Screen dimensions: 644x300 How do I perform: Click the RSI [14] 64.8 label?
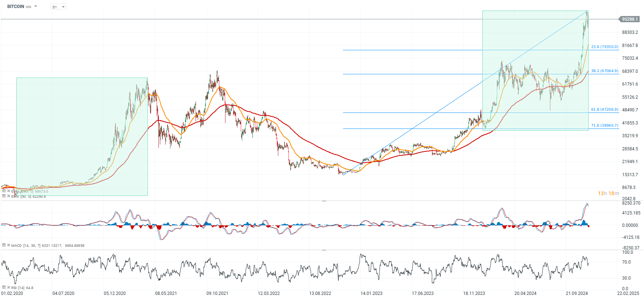22,288
